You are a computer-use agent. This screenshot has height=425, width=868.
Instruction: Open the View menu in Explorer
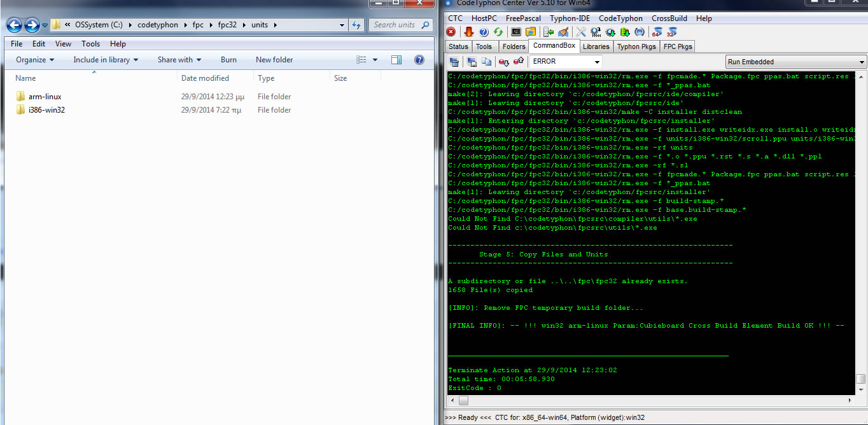(63, 44)
